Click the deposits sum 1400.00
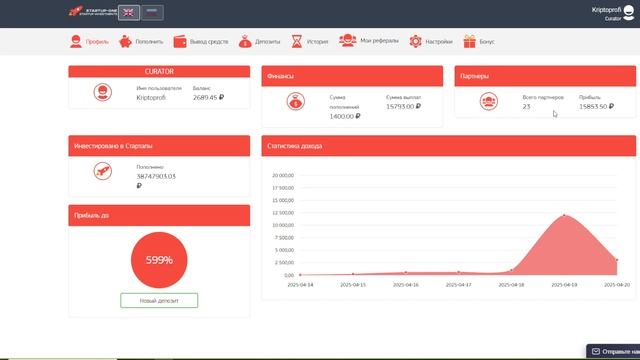Image resolution: width=640 pixels, height=360 pixels. 345,116
